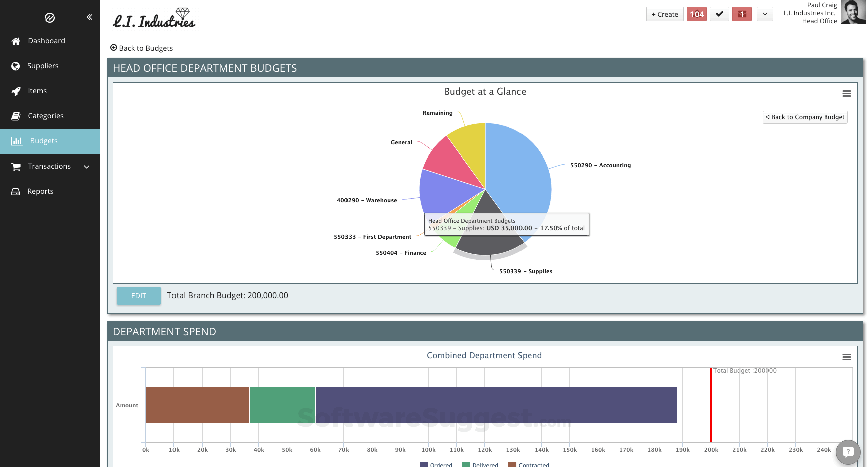Screen dimensions: 868x467
Task: Open the Reports section
Action: click(41, 191)
